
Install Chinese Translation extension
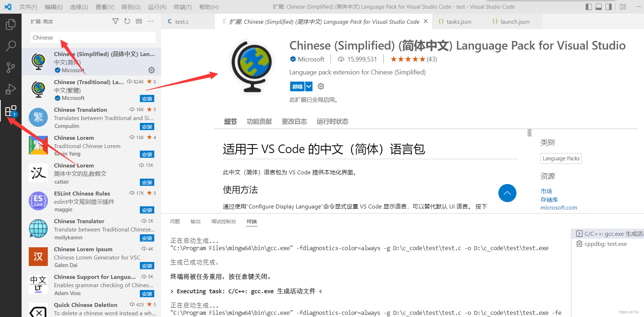coord(147,127)
